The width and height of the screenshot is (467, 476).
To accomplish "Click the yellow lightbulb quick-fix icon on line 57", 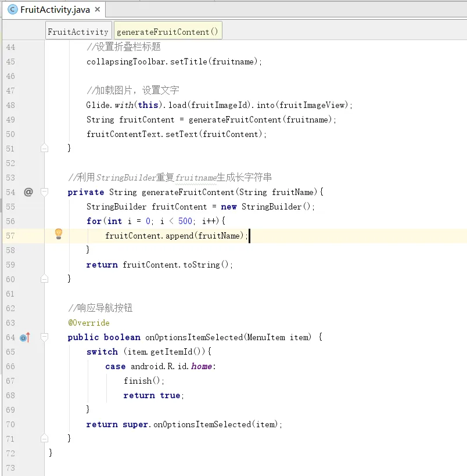I will [59, 234].
